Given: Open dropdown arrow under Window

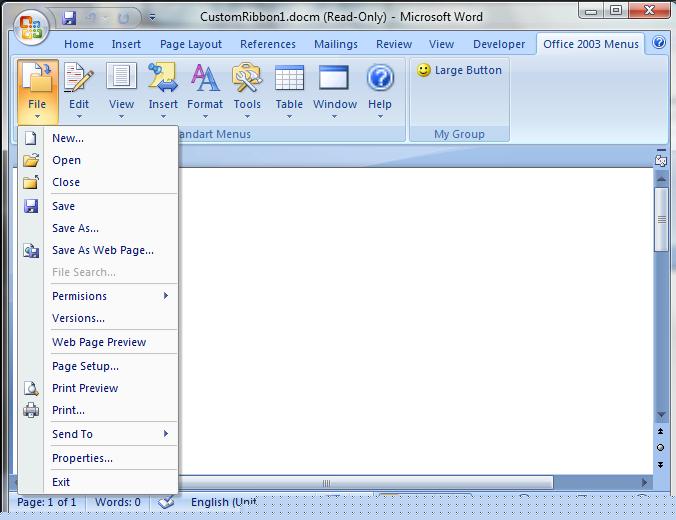Looking at the screenshot, I should tap(335, 116).
